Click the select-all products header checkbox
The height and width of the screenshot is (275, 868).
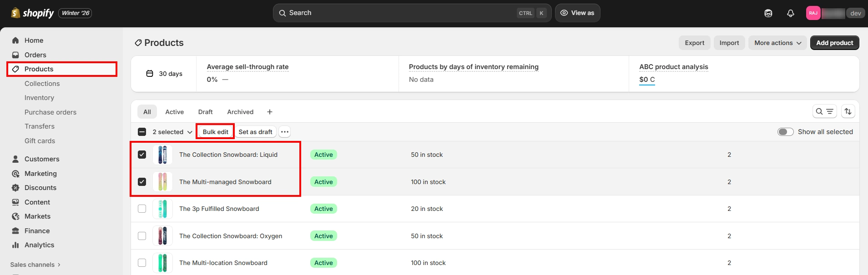click(x=142, y=132)
